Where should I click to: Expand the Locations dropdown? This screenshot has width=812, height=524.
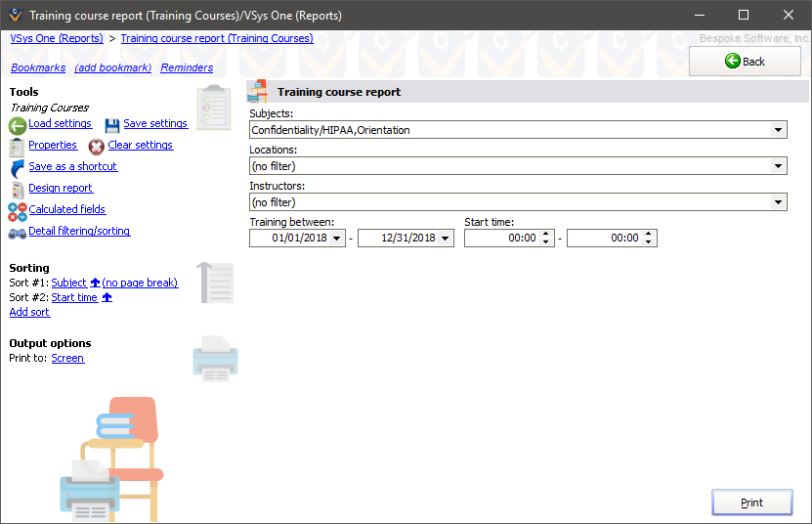tap(778, 166)
